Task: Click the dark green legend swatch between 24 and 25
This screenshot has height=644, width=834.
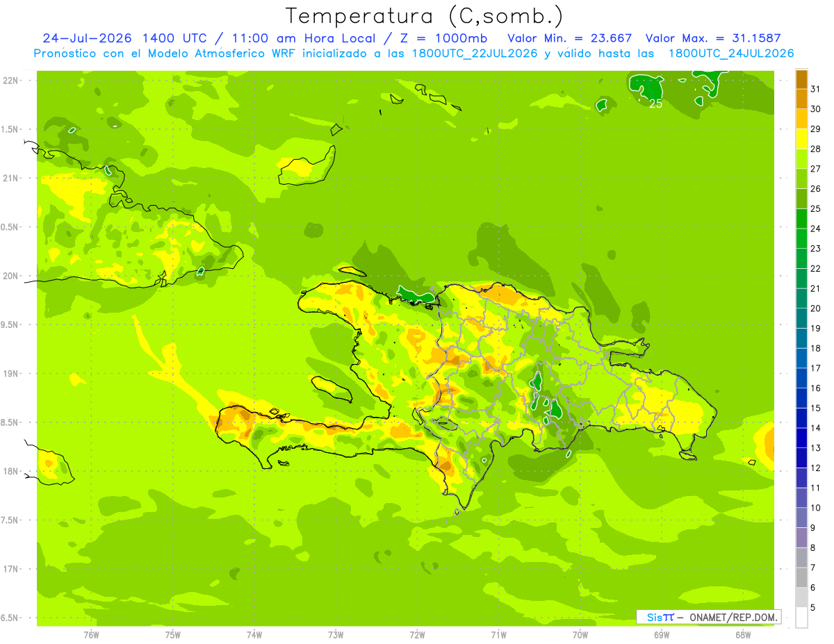Action: click(x=801, y=219)
